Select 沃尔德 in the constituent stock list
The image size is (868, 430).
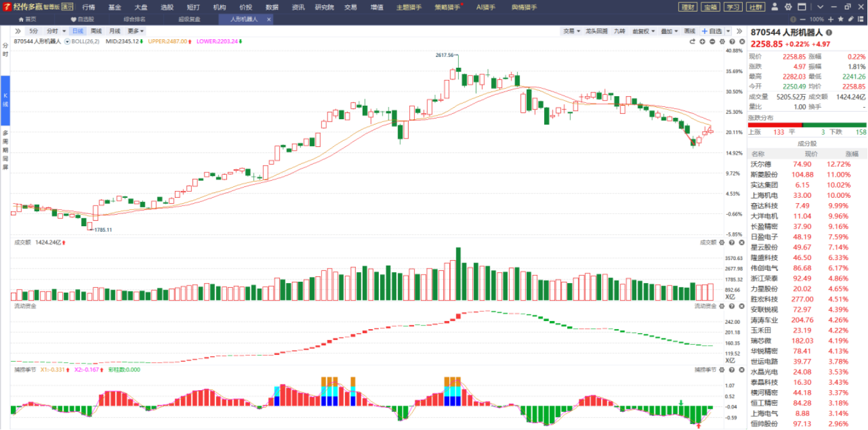pos(761,164)
